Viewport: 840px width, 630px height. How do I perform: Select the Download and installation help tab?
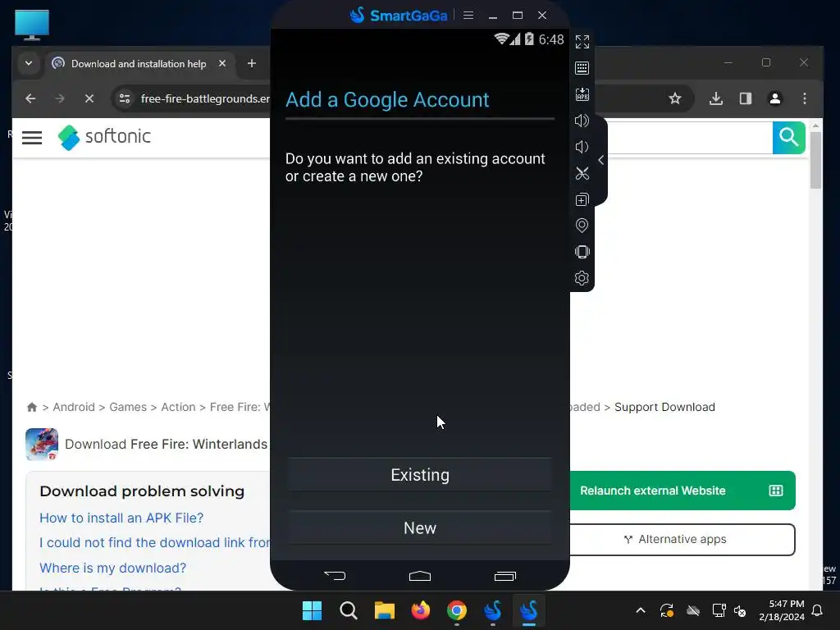click(139, 64)
